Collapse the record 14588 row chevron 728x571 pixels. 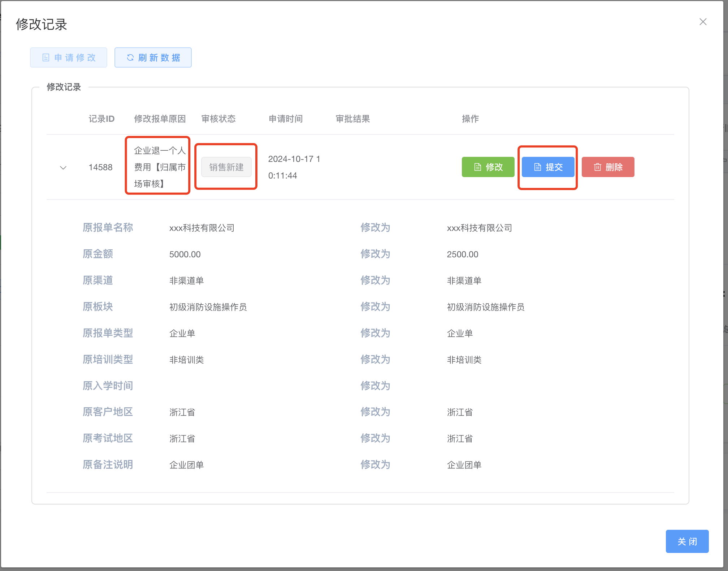63,167
